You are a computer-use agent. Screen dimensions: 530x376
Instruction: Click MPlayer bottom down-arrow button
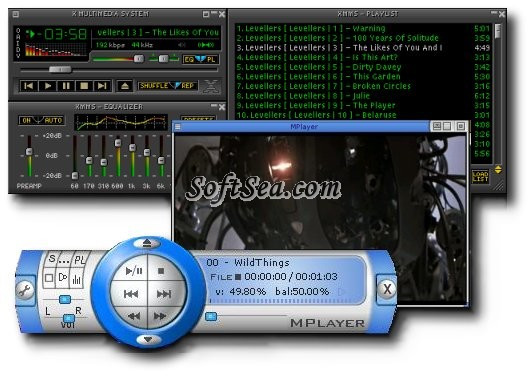tap(148, 339)
